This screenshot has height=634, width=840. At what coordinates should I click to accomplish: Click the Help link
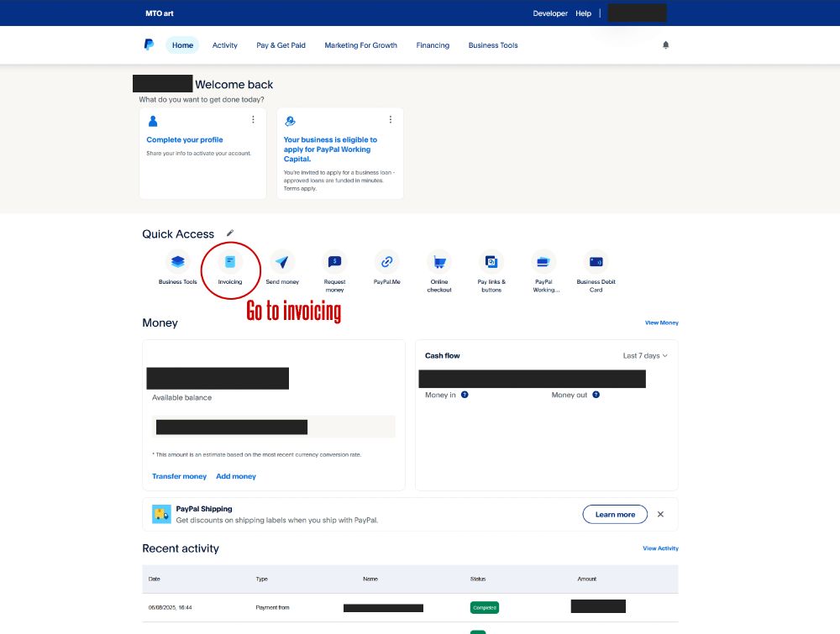point(583,13)
